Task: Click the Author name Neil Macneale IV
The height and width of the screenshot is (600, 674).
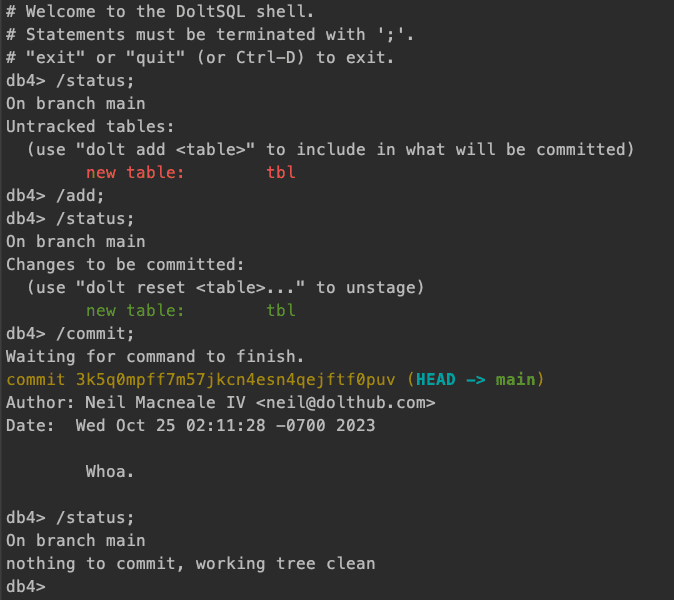Action: coord(165,403)
